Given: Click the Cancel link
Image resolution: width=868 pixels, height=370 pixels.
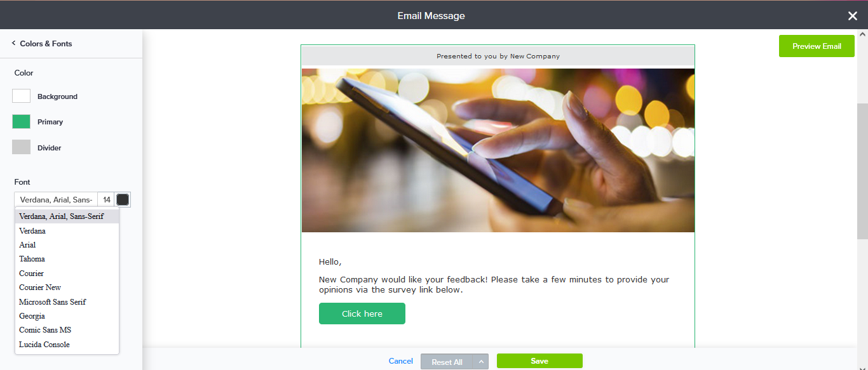Looking at the screenshot, I should 401,361.
